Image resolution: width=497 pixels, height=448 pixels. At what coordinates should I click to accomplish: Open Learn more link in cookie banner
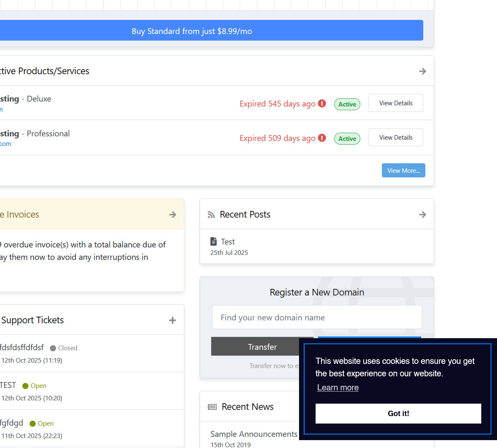pyautogui.click(x=338, y=388)
